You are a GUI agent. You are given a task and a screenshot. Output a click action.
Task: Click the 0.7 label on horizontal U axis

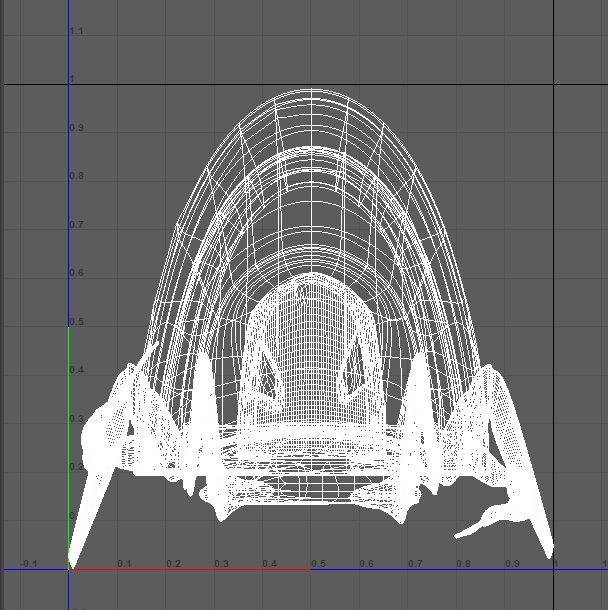pyautogui.click(x=415, y=564)
